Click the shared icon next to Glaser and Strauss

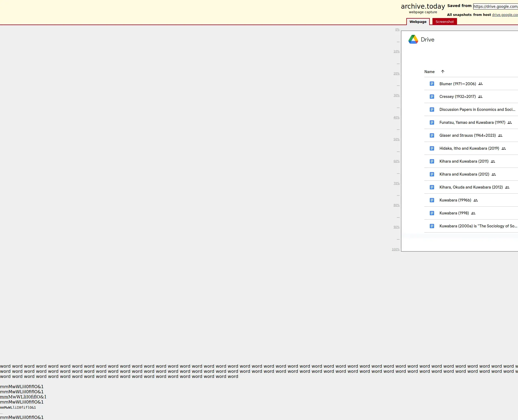[x=500, y=135]
